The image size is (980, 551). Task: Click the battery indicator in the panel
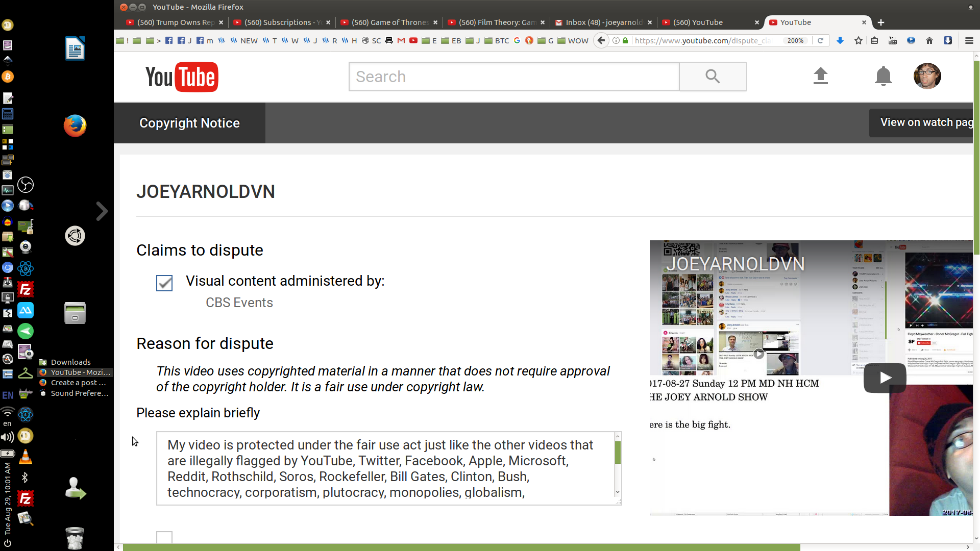click(7, 453)
